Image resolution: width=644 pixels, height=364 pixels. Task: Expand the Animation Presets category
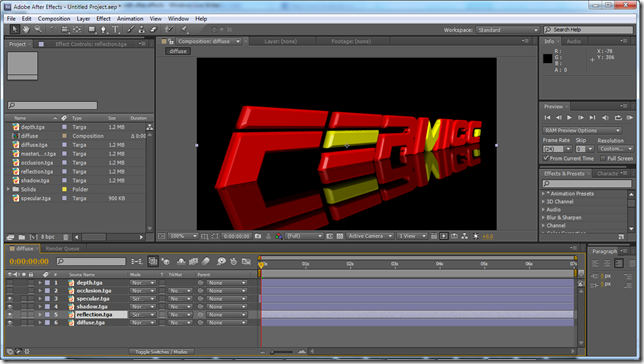tap(543, 194)
